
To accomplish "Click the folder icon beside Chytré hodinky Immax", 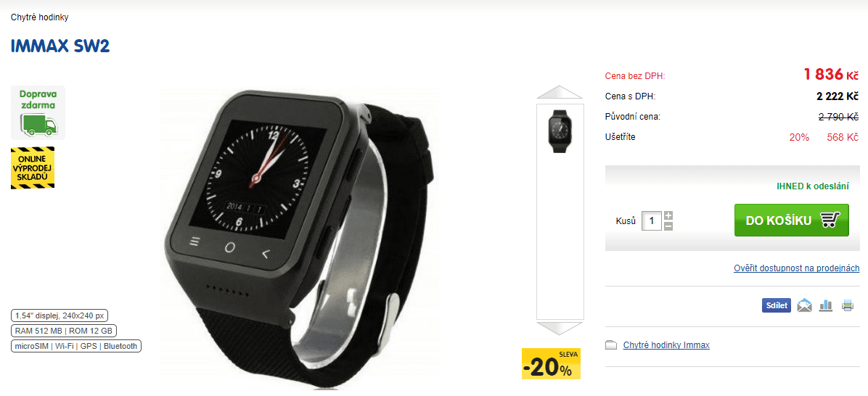I will pos(611,346).
